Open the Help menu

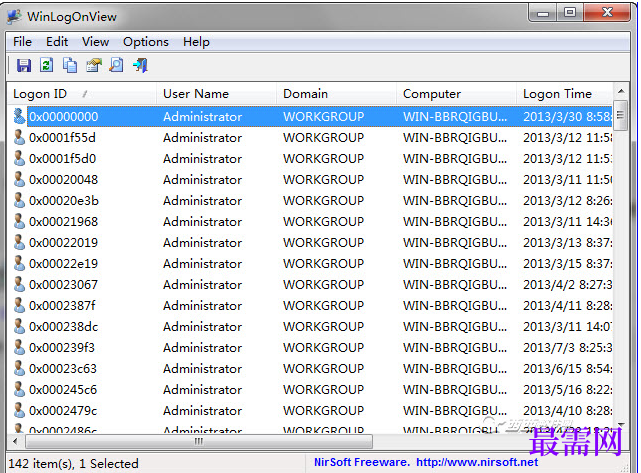pyautogui.click(x=196, y=42)
